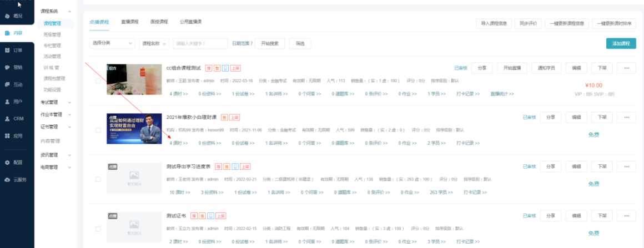Image resolution: width=644 pixels, height=248 pixels.
Task: Open the 应用 apps grid icon
Action: (x=7, y=135)
